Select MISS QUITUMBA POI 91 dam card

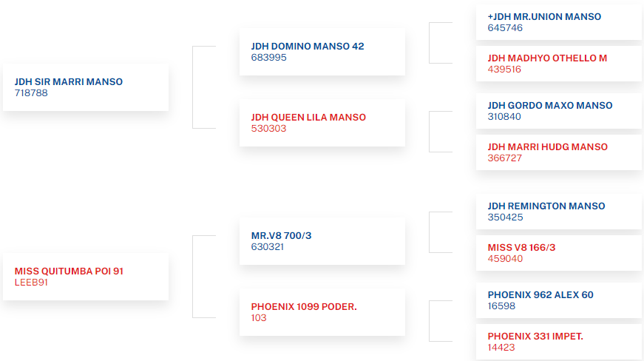pyautogui.click(x=86, y=277)
